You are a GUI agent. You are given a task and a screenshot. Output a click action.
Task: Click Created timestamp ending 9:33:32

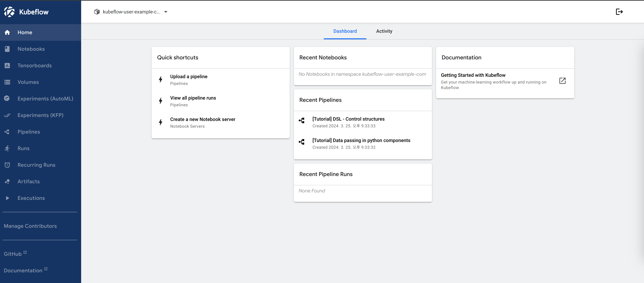click(344, 147)
